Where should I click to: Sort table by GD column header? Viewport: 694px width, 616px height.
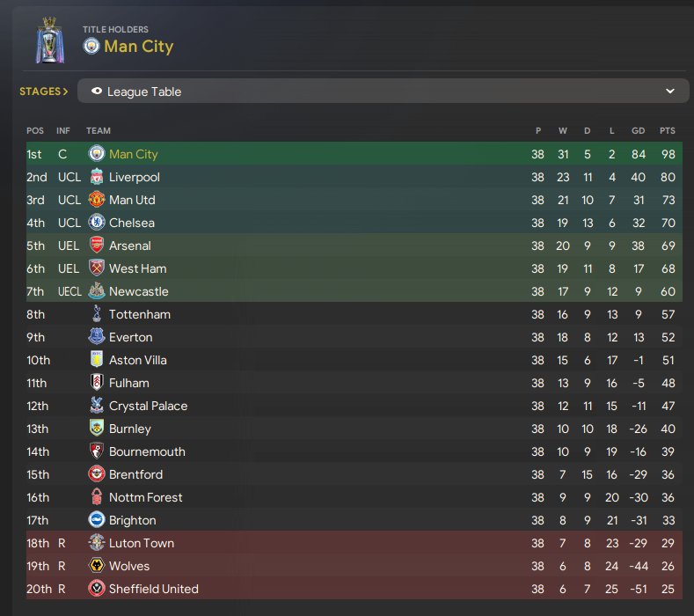pos(638,130)
